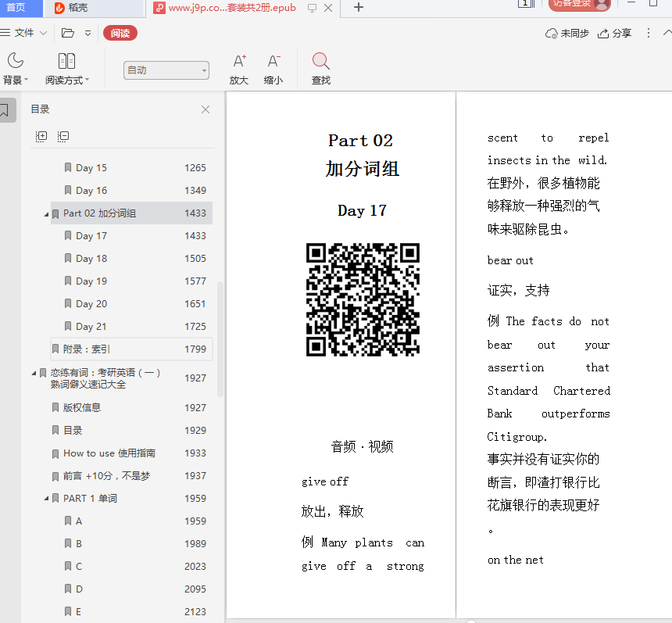Viewport: 672px width, 623px height.
Task: Click the expand-all icon in 目录 panel
Action: pyautogui.click(x=41, y=136)
